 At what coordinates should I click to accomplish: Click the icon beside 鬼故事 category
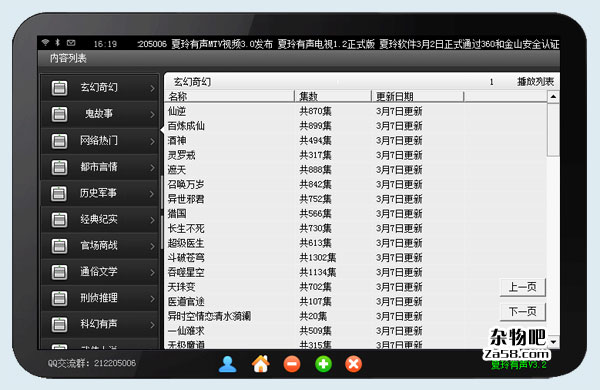click(59, 114)
